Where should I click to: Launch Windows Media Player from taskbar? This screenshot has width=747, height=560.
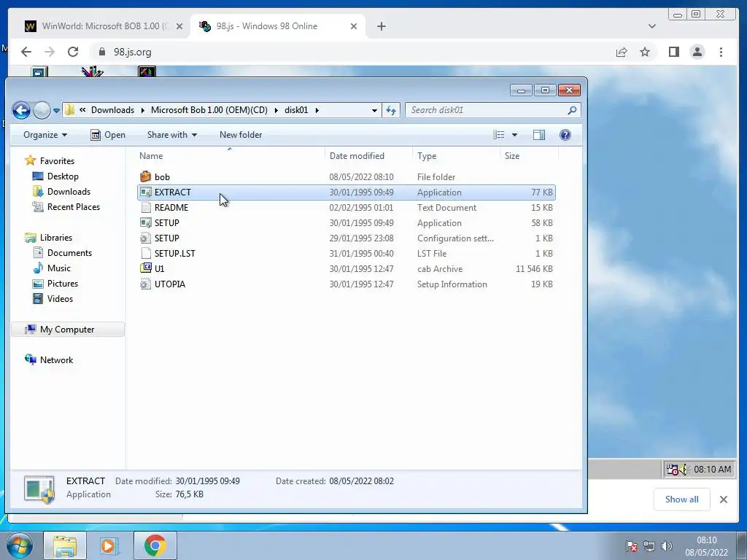tap(109, 545)
